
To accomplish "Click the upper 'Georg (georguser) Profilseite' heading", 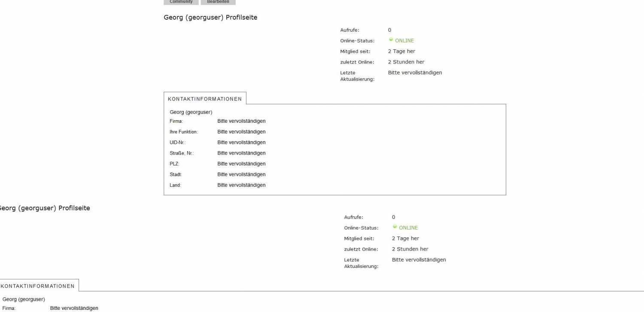I will point(211,18).
